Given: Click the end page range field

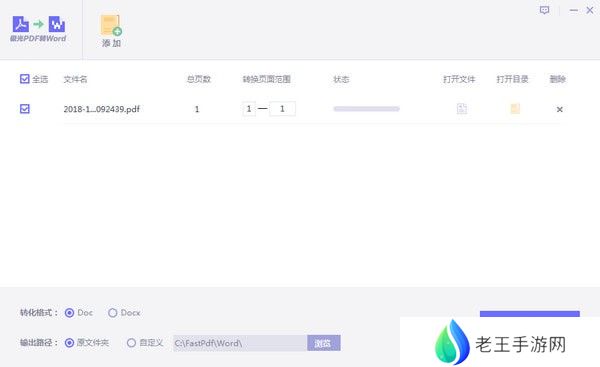Looking at the screenshot, I should pos(282,109).
